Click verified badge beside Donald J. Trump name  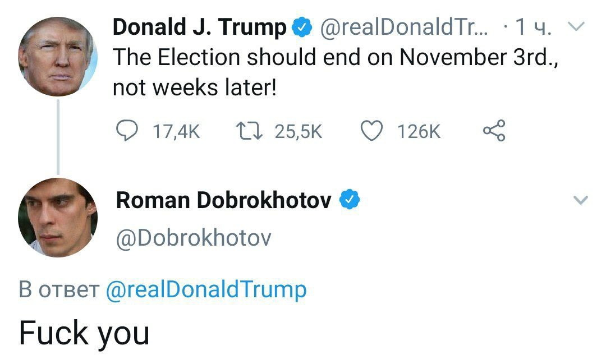(301, 27)
